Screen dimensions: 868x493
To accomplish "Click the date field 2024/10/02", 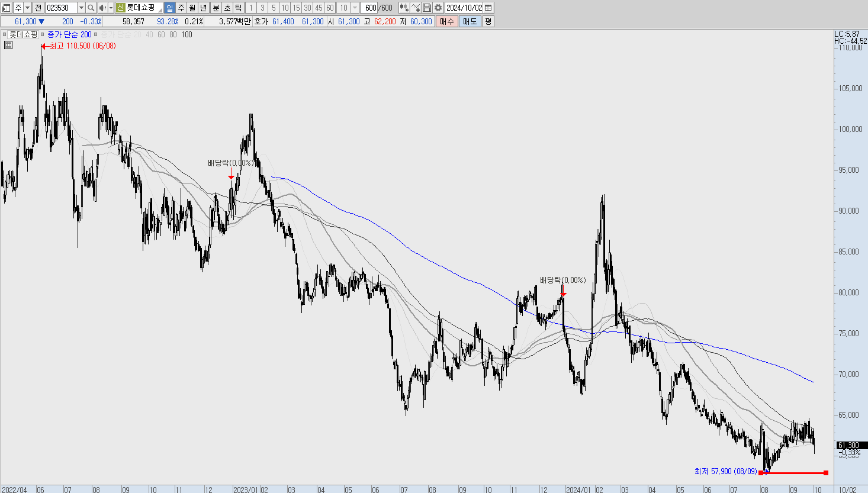I will point(464,8).
